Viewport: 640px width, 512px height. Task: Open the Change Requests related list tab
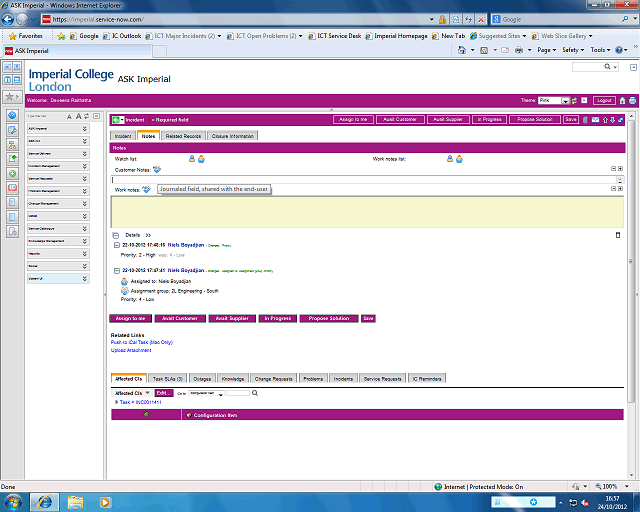[274, 379]
